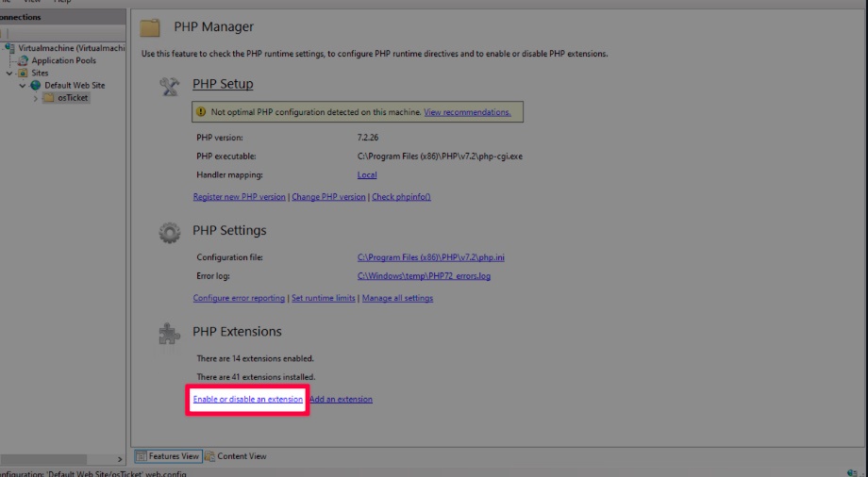Collapse the Default Web Site node
The height and width of the screenshot is (477, 868).
22,85
